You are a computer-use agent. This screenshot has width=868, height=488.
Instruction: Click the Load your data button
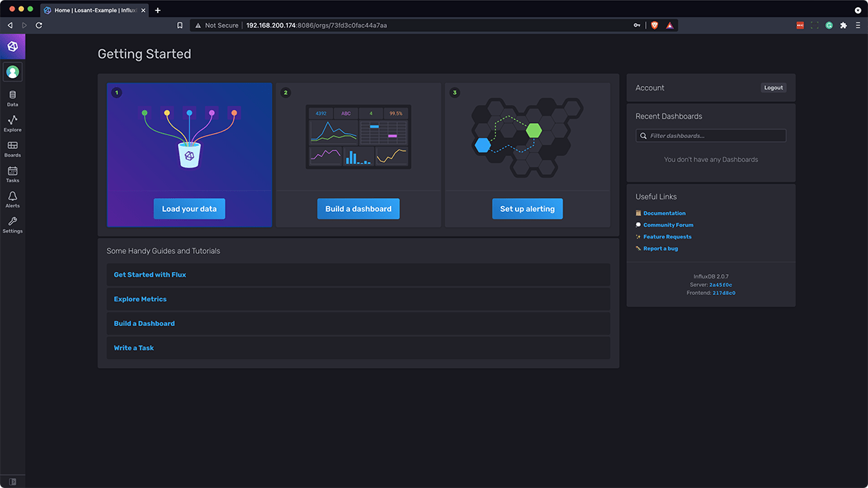point(190,209)
